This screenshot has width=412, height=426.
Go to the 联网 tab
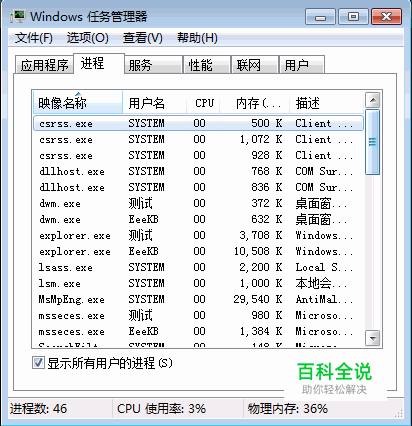[x=255, y=65]
